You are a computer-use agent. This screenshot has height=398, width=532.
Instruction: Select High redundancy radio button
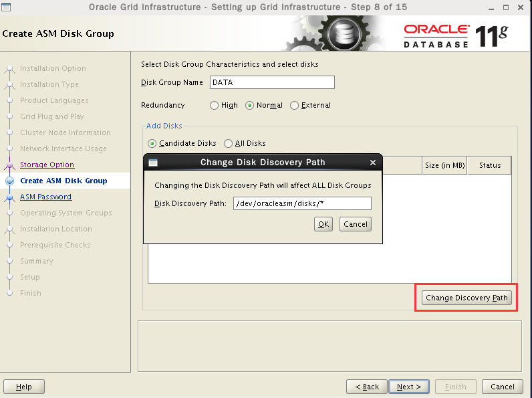(215, 106)
